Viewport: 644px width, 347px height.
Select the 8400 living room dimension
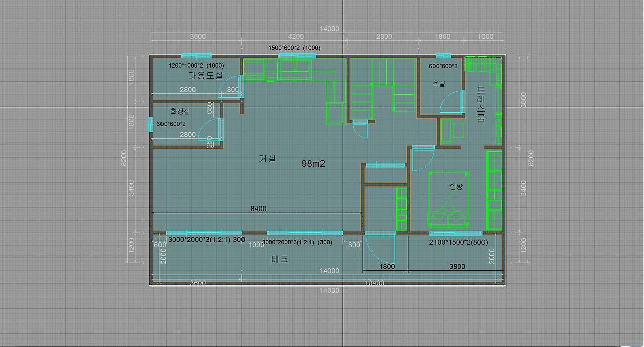point(259,209)
